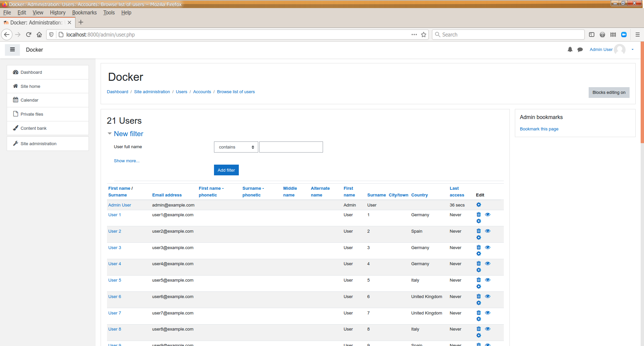This screenshot has height=346, width=644.
Task: Delete User 1 with trash icon
Action: pyautogui.click(x=479, y=215)
